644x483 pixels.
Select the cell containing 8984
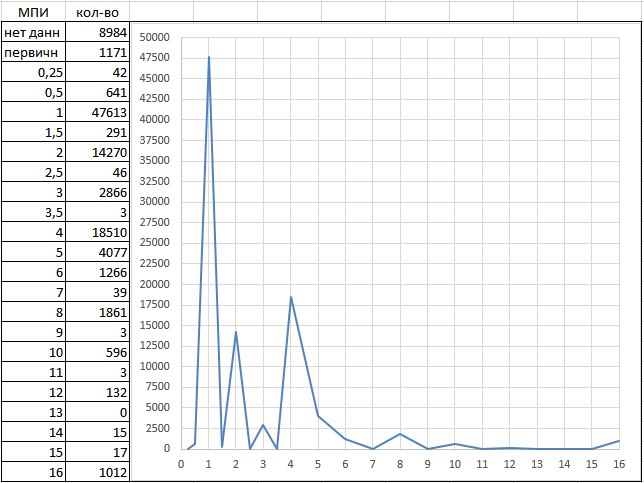pyautogui.click(x=98, y=32)
